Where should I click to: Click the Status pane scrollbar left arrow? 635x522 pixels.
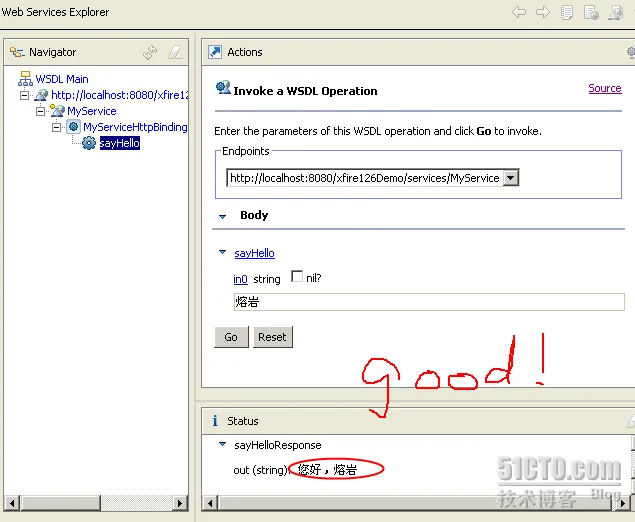210,503
